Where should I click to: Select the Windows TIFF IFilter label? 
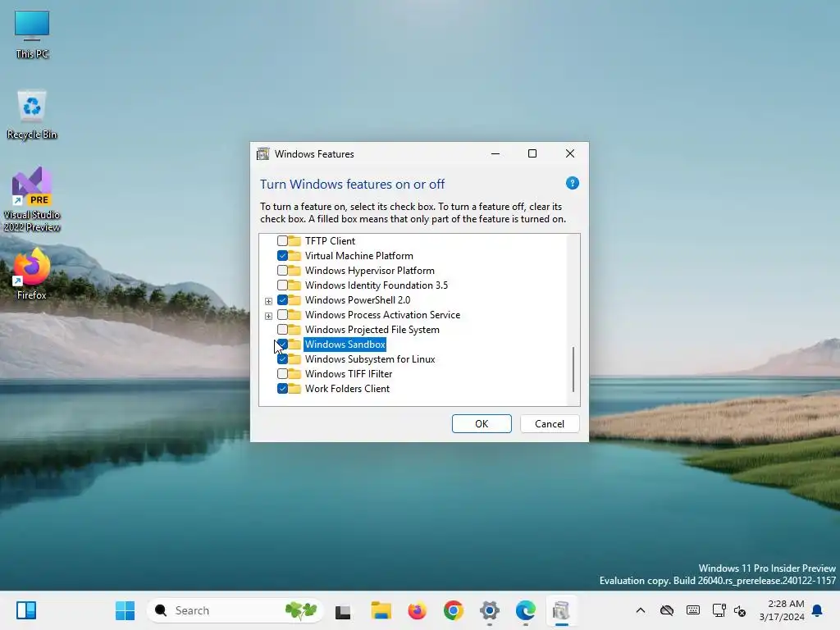[349, 374]
